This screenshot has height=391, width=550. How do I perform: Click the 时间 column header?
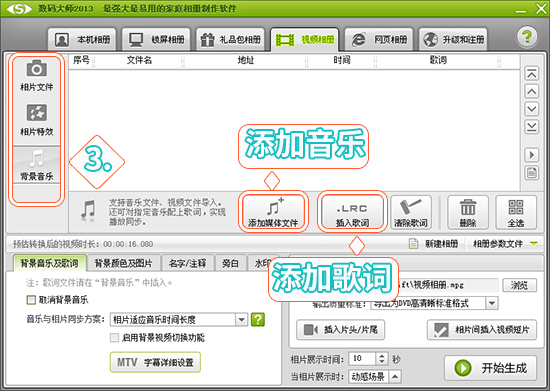pos(342,60)
